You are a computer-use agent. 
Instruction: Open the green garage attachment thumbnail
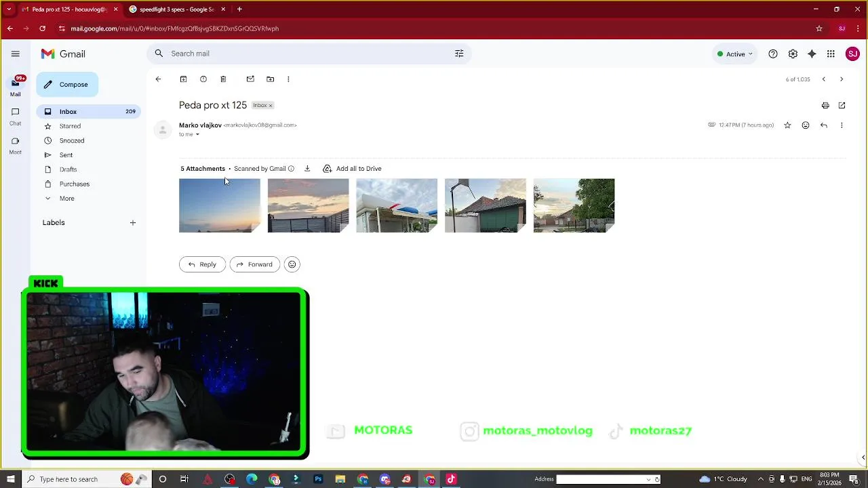pos(486,205)
